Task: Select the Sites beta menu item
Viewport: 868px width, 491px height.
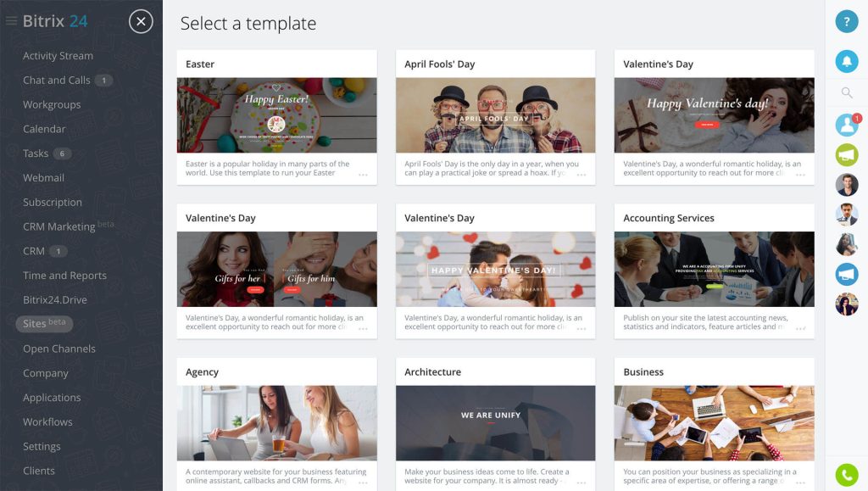Action: 44,323
